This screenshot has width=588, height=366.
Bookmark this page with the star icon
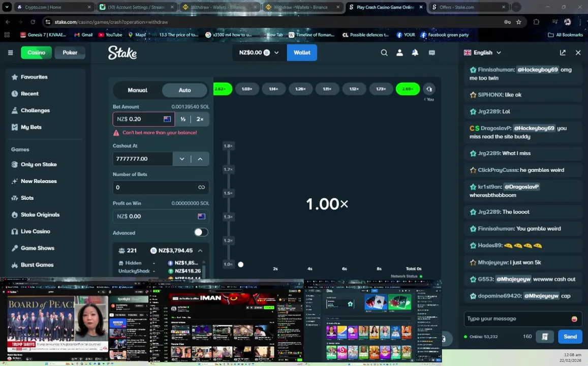(x=518, y=22)
